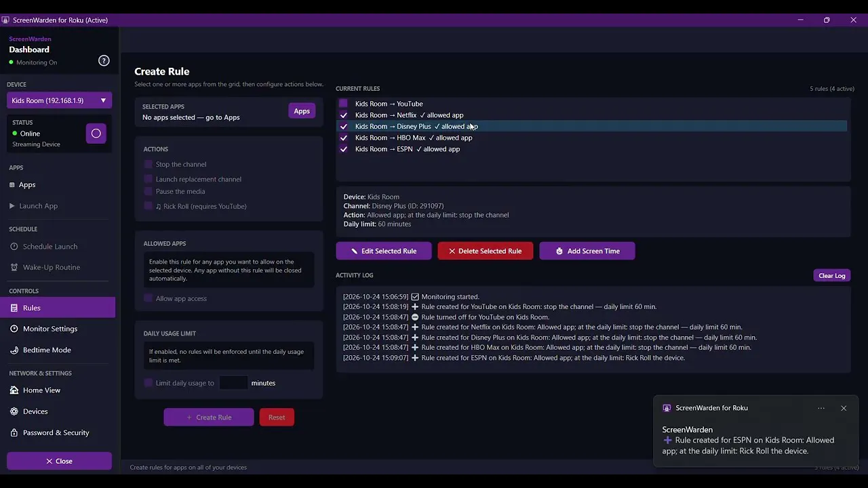Click the Wake-Up Routine alarm icon

(14, 267)
